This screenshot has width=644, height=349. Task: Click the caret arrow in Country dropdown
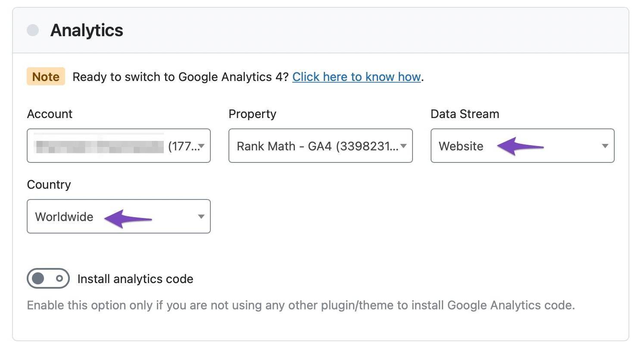click(201, 217)
